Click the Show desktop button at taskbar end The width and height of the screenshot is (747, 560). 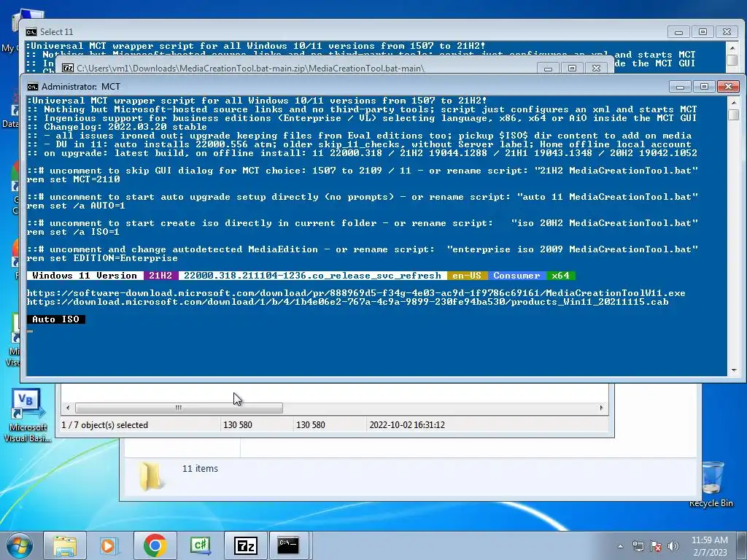click(742, 545)
